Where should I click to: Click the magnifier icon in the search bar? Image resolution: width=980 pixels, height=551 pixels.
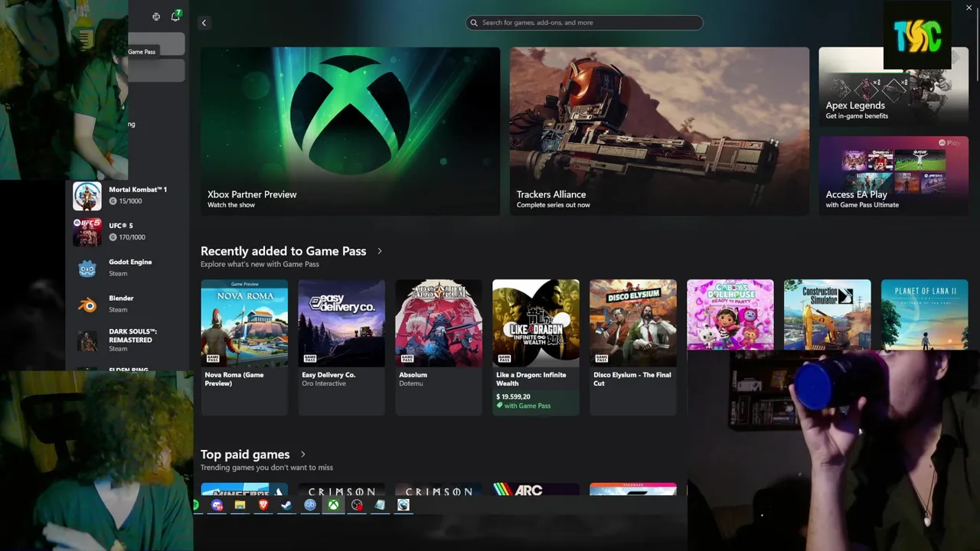tap(474, 23)
